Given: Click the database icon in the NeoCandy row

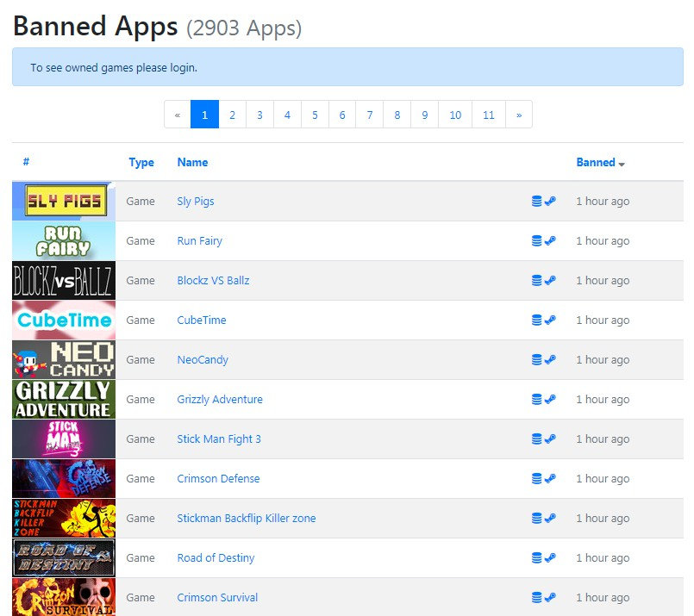Looking at the screenshot, I should pyautogui.click(x=536, y=360).
